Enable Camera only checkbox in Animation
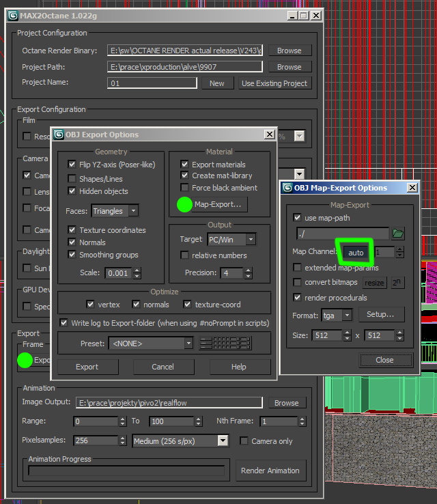437x504 pixels. 244,440
